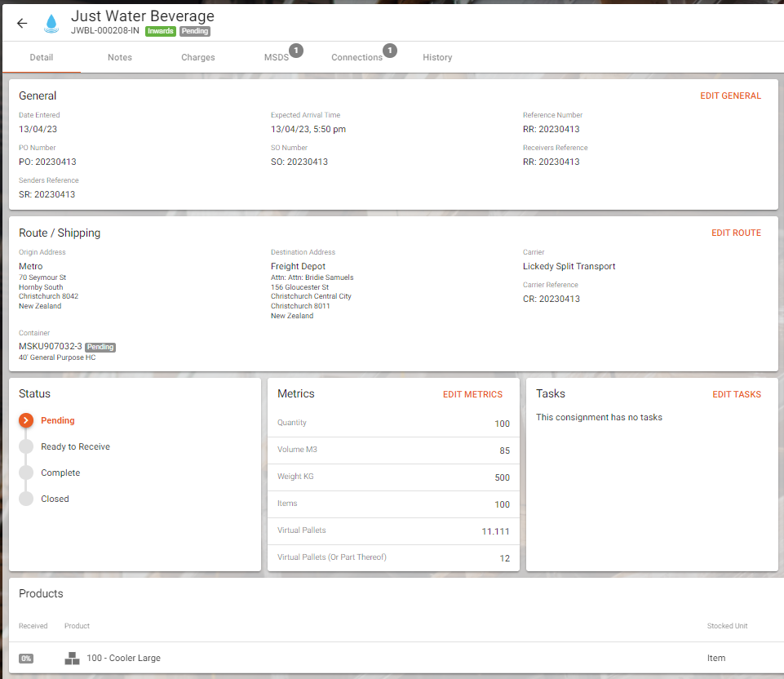Click the Received column header
Image resolution: width=784 pixels, height=679 pixels.
[33, 626]
